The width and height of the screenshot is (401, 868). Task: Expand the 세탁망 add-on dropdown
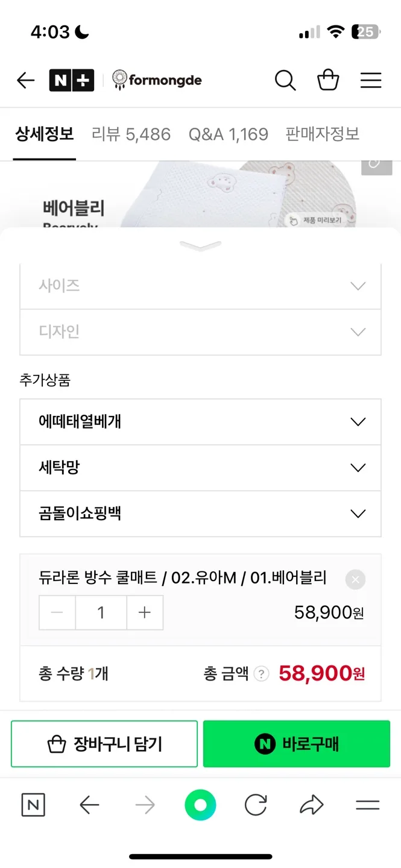click(x=200, y=468)
